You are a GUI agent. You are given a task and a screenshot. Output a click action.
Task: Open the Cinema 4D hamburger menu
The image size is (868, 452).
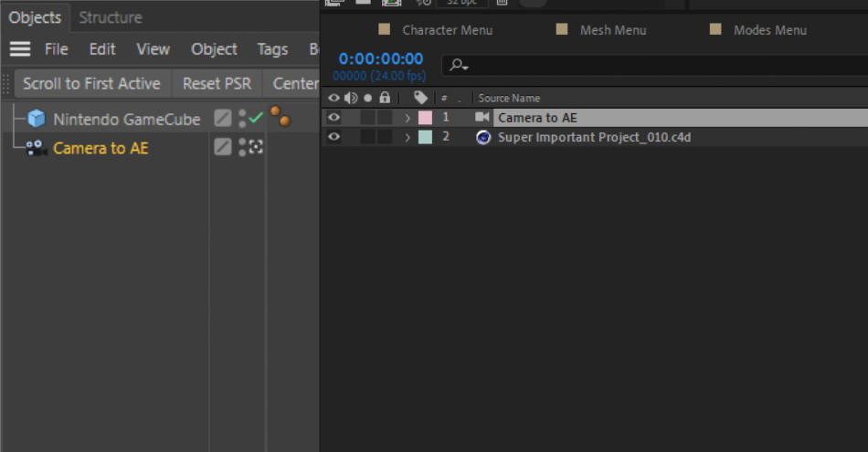[20, 49]
